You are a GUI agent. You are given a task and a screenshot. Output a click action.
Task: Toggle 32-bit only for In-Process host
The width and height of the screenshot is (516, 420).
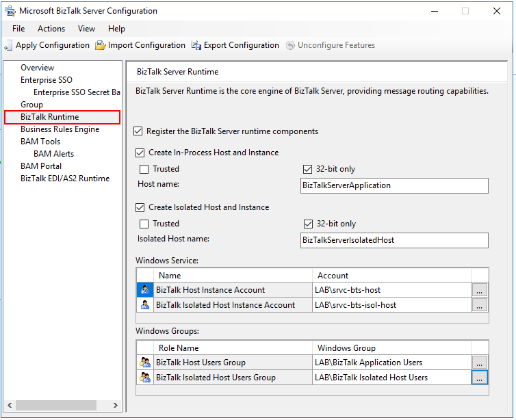[307, 169]
